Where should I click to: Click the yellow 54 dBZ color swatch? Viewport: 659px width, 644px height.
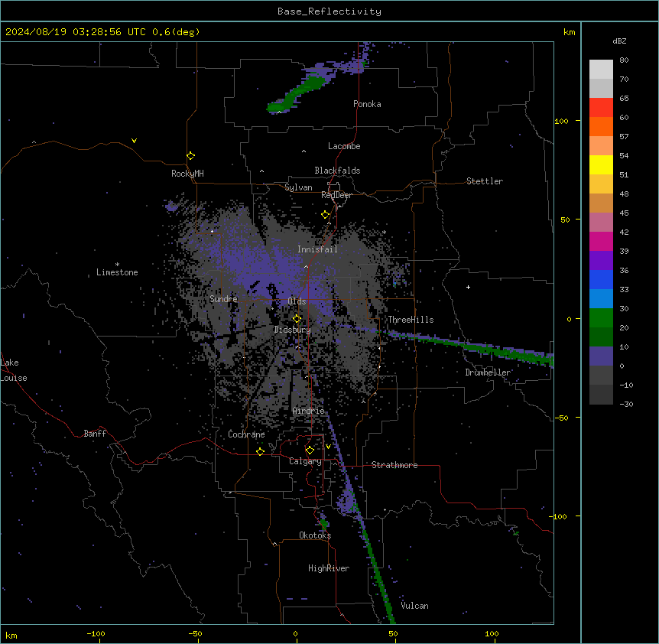click(x=601, y=164)
